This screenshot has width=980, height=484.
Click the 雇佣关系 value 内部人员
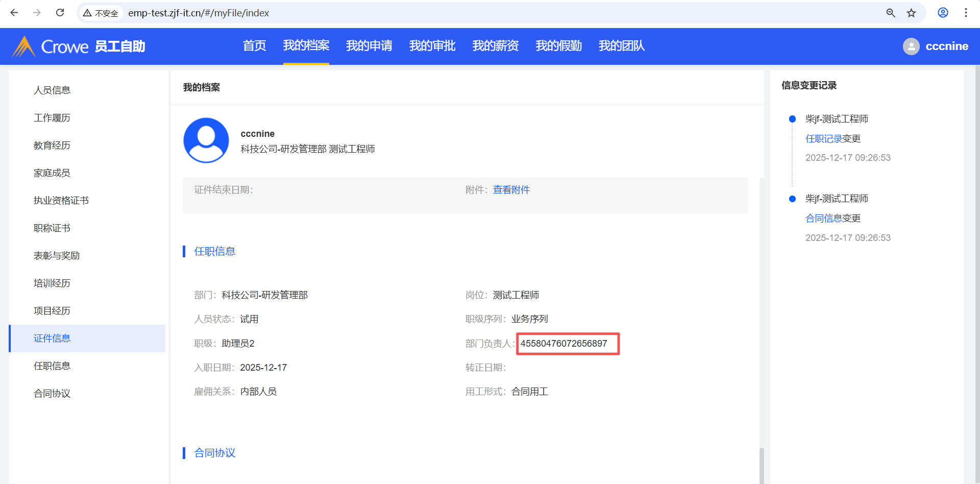258,392
